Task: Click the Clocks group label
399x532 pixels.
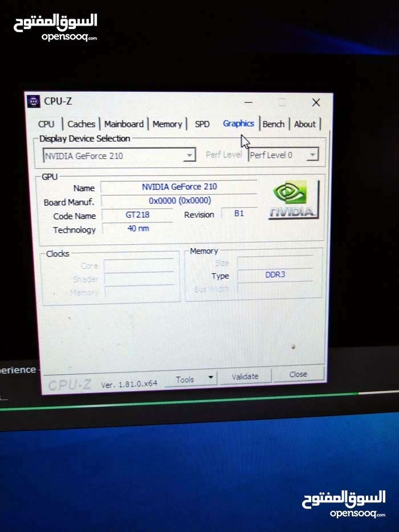Action: pyautogui.click(x=58, y=253)
